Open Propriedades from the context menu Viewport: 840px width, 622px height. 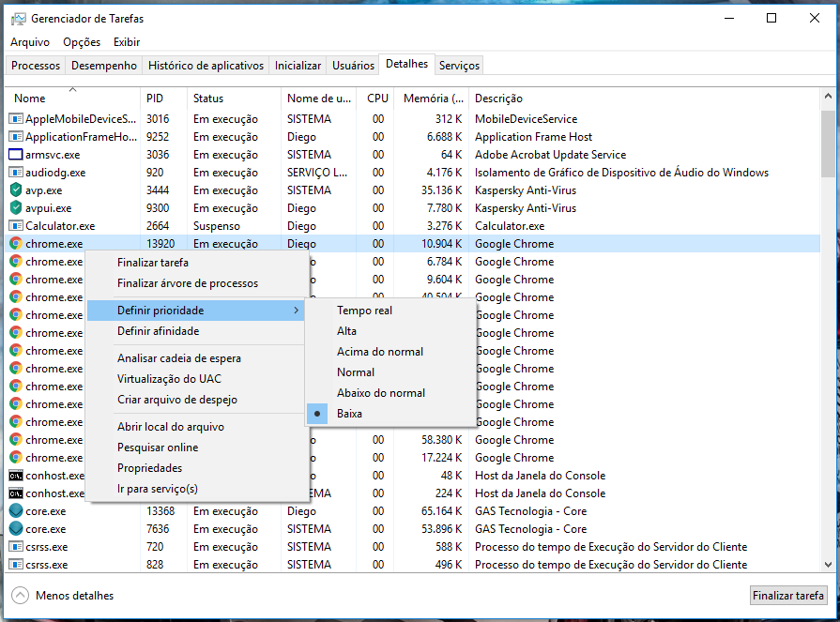[x=195, y=468]
